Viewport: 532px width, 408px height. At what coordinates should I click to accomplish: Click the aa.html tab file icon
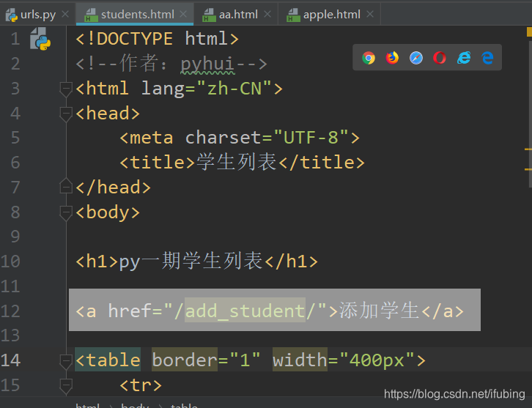click(209, 15)
